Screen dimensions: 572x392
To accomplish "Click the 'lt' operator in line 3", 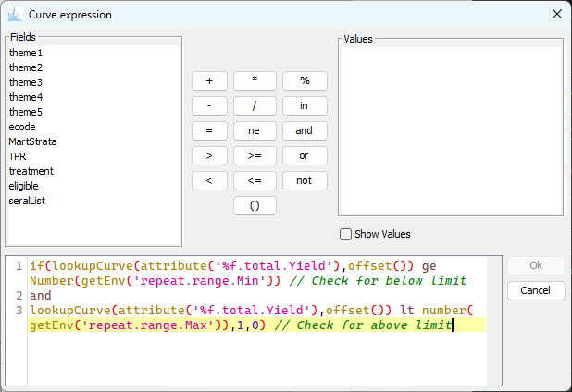I will [x=406, y=311].
